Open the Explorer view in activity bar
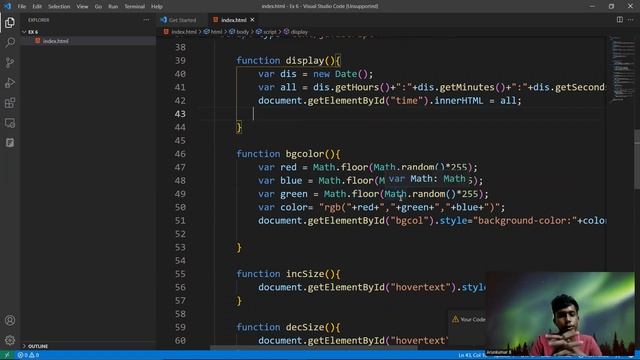This screenshot has height=360, width=640. click(10, 22)
